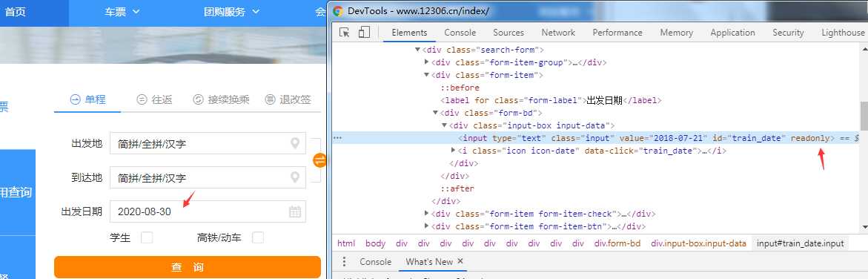Screen dimensions: 868x279
Task: Expand the form-item form-item-check div node
Action: 426,214
